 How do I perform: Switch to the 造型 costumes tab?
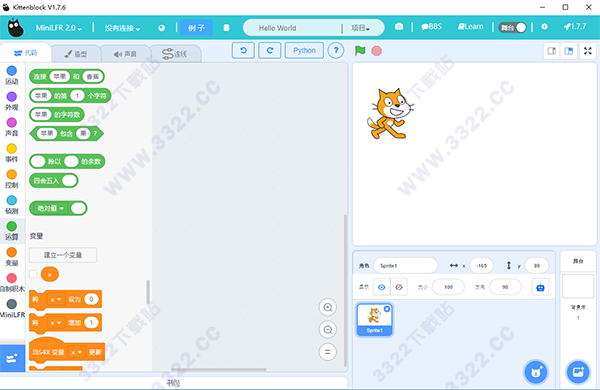point(76,54)
